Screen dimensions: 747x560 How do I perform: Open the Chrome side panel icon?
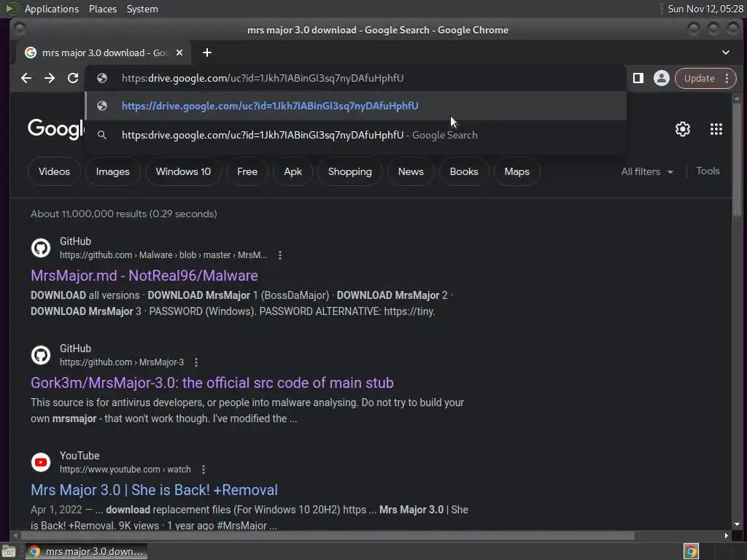click(x=638, y=78)
